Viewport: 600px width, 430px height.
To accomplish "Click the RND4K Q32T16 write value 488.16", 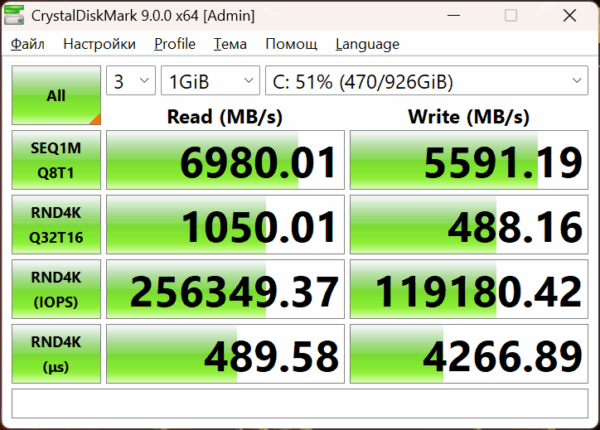I will click(x=469, y=225).
